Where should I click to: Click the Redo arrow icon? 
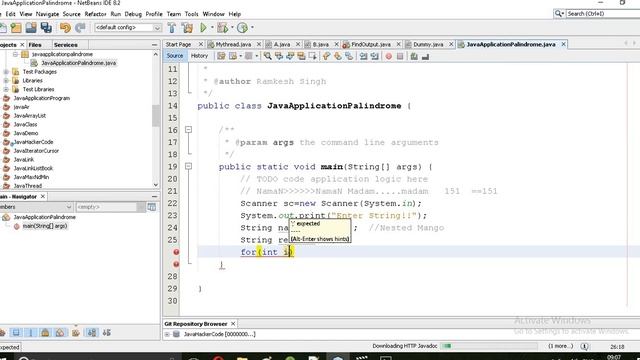pos(80,28)
